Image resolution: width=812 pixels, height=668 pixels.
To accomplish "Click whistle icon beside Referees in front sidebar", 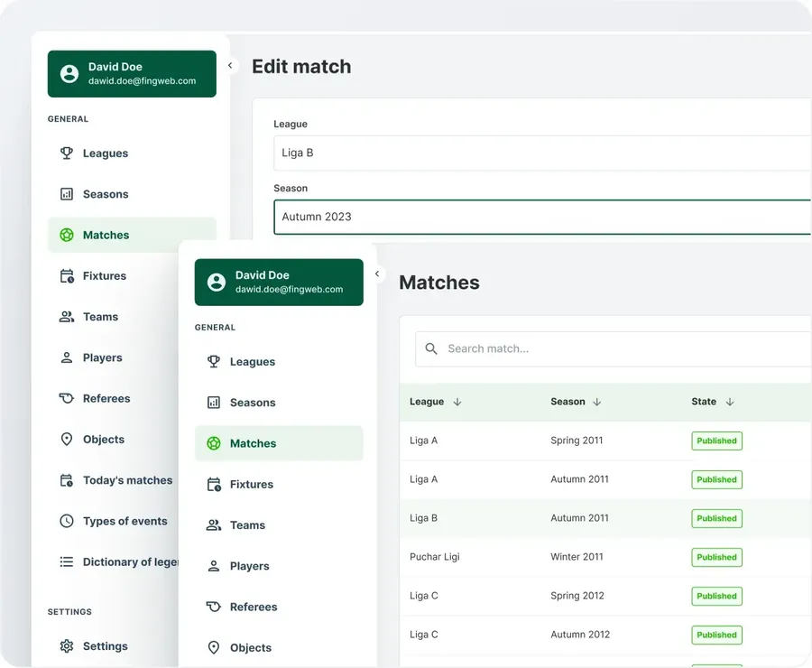I will [x=214, y=607].
